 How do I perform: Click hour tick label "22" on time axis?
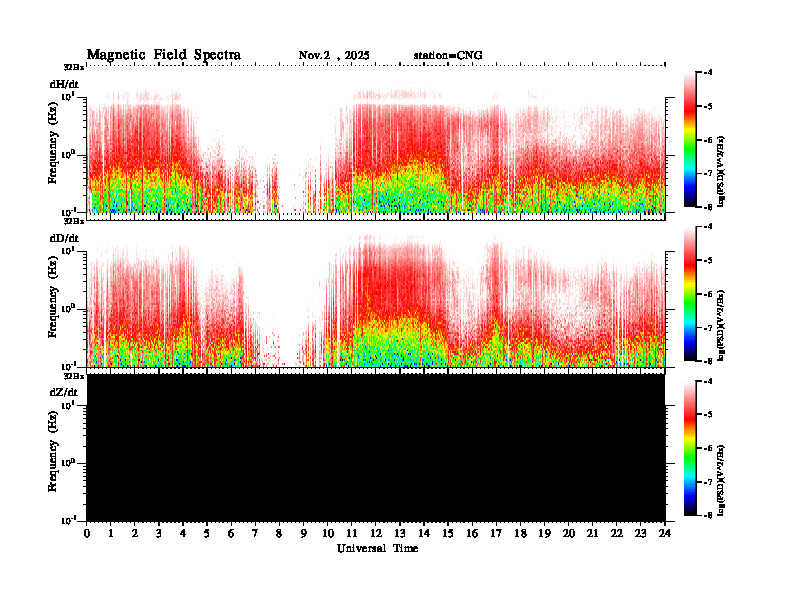tap(617, 534)
